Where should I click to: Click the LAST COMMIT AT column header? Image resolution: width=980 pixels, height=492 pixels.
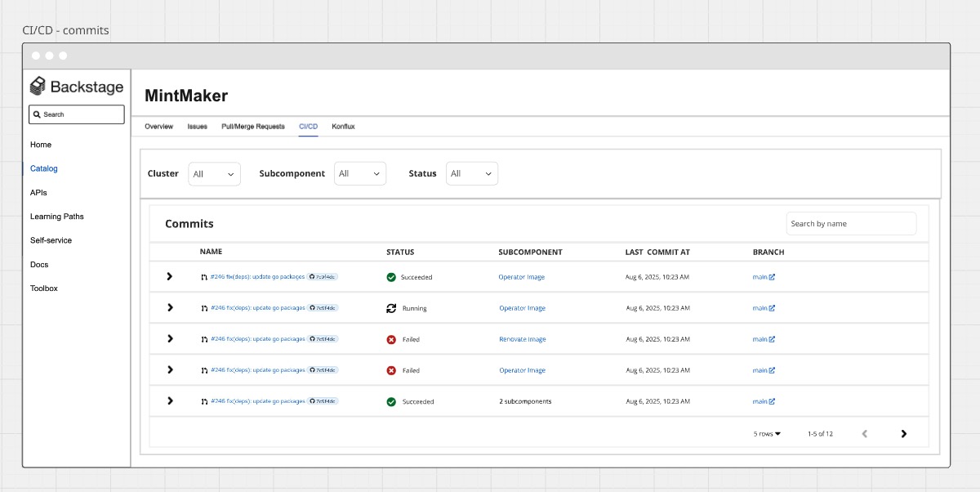tap(657, 252)
